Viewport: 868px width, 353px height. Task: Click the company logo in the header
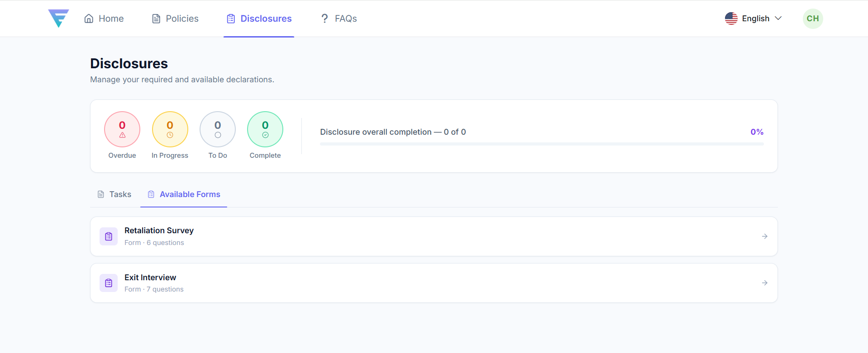58,19
